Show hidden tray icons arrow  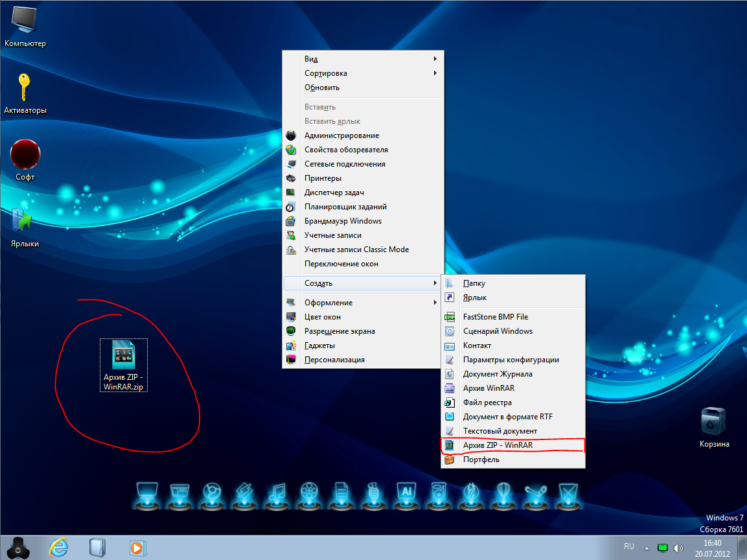647,548
